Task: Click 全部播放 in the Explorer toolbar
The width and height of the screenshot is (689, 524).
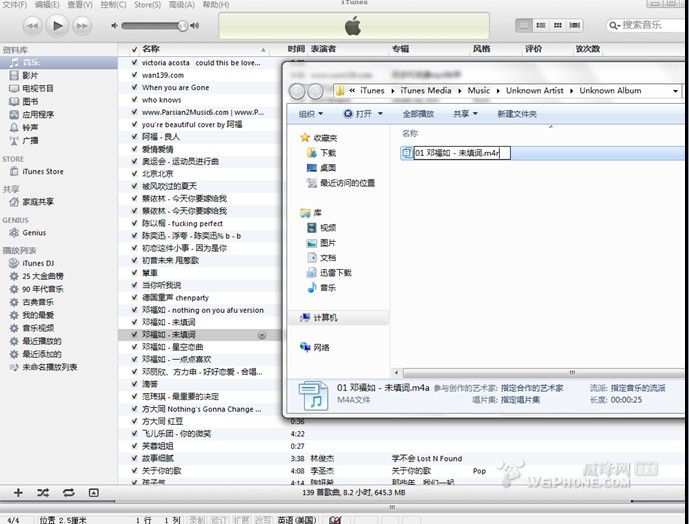Action: coord(418,114)
